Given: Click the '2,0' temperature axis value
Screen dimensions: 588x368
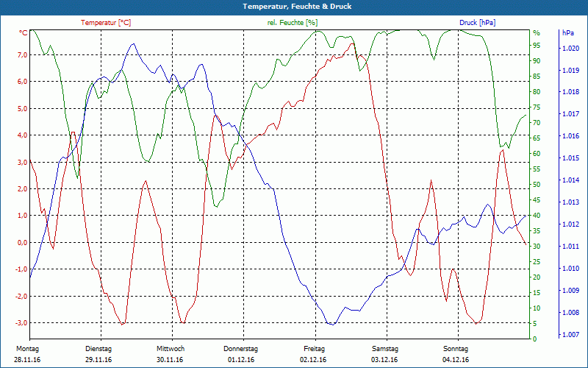Looking at the screenshot, I should pos(23,189).
